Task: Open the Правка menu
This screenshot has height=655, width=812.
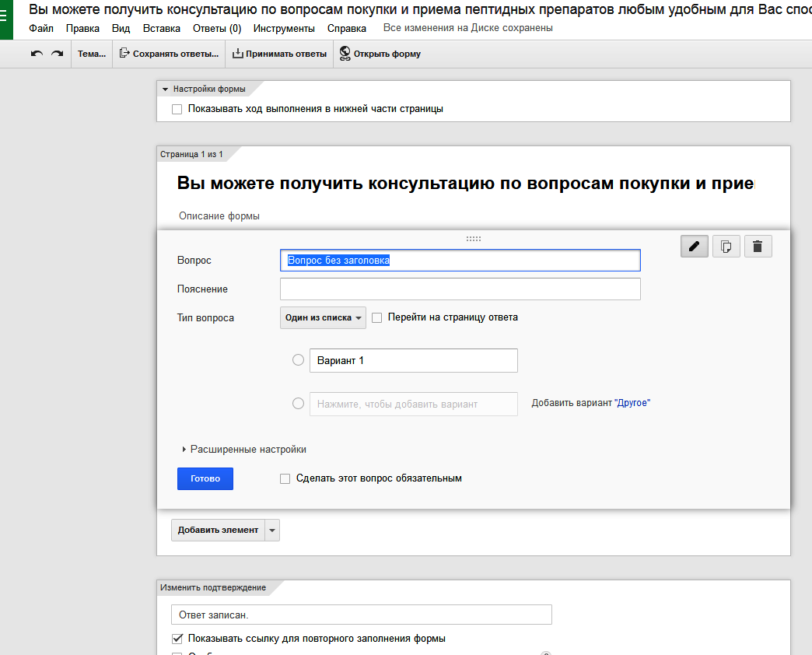Action: click(83, 29)
